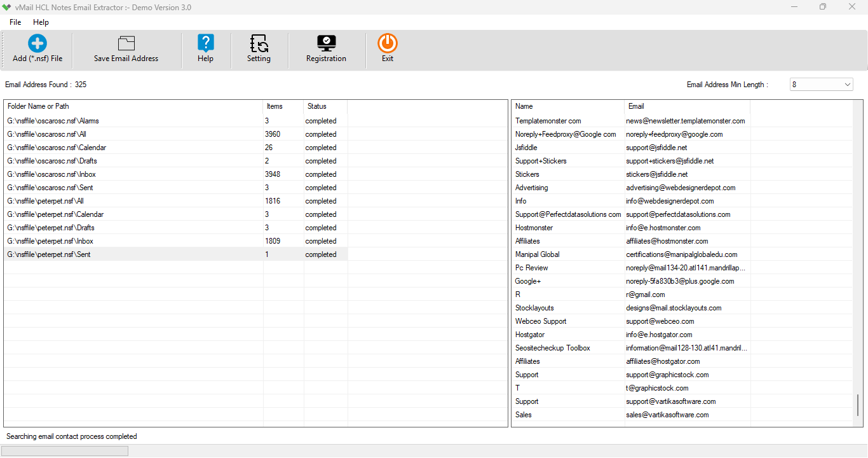This screenshot has height=458, width=868.
Task: Click the Exit power icon
Action: point(388,43)
